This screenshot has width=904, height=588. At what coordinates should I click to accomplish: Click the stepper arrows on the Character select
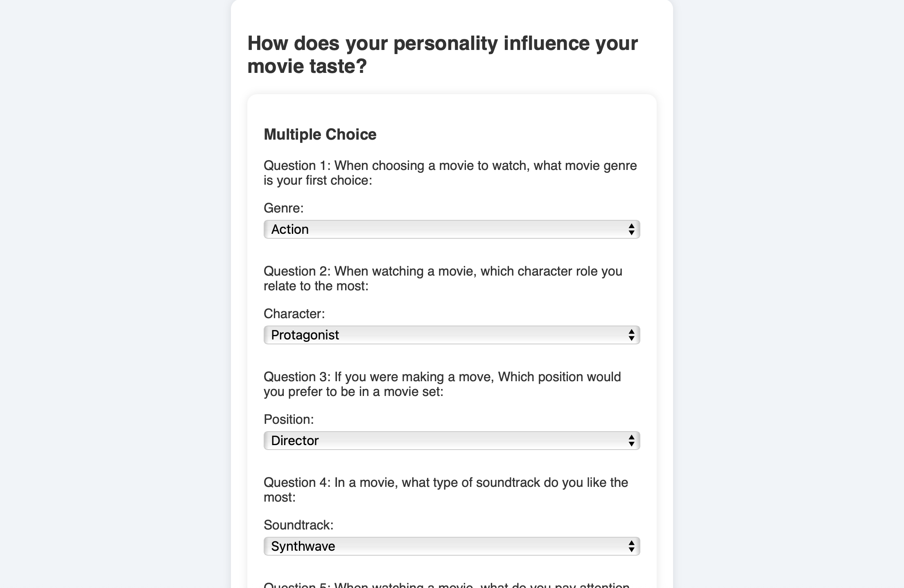[x=631, y=335]
